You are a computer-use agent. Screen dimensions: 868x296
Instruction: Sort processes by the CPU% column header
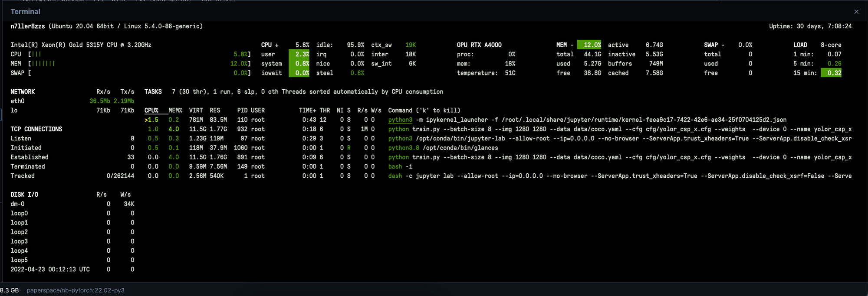[x=151, y=111]
